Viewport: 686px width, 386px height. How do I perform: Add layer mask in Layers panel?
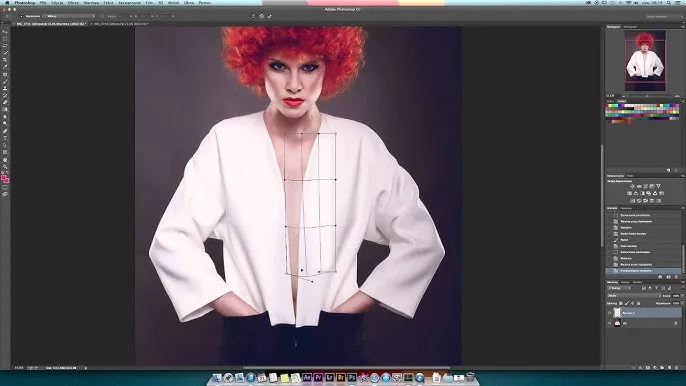[648, 368]
